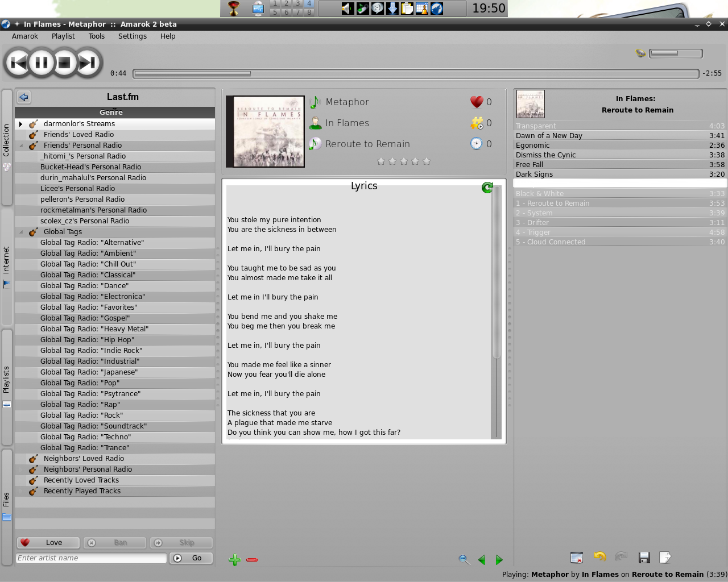Expand darmonlor's Streams tree item
This screenshot has width=728, height=582.
click(x=21, y=124)
